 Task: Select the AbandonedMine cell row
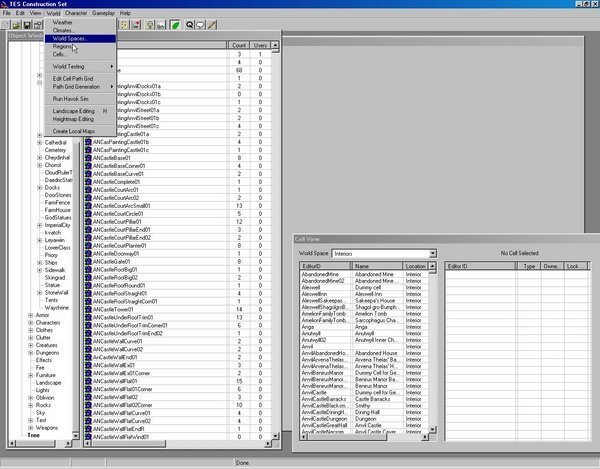[364, 274]
